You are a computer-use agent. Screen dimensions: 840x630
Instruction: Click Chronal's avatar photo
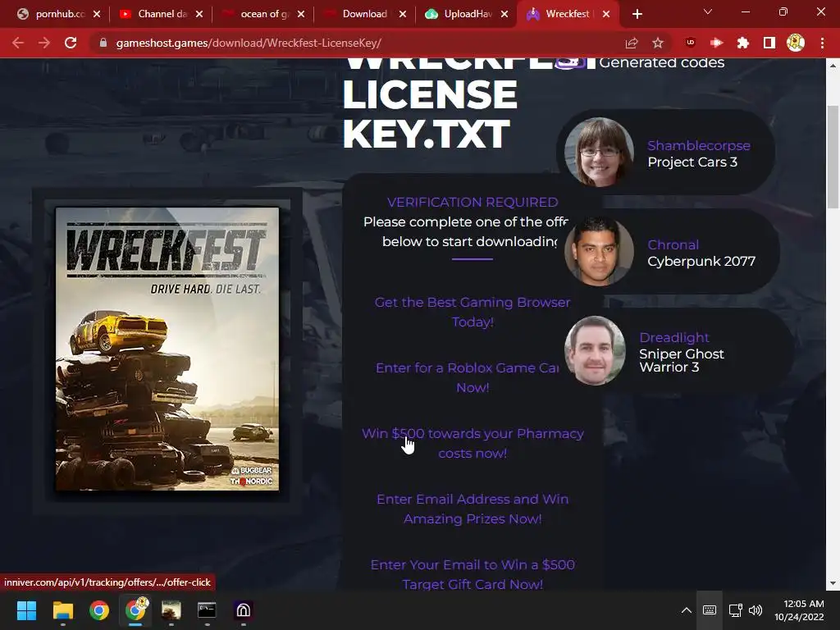[599, 251]
